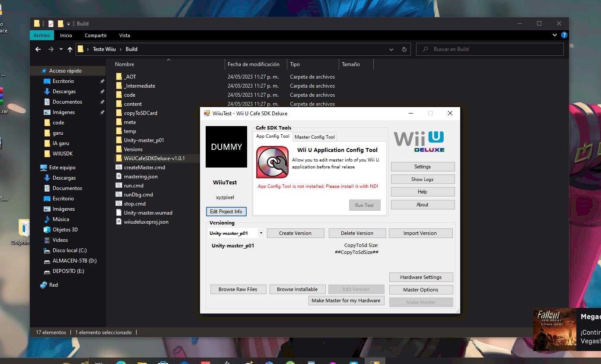601x364 pixels.
Task: Click the chevron between Teste Wiiu and Build
Action: point(121,49)
